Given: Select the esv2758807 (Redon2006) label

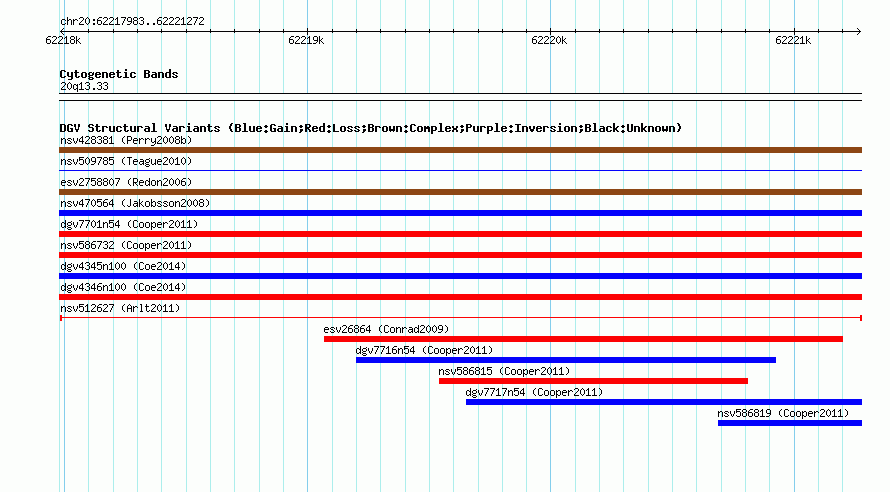Looking at the screenshot, I should pos(126,182).
